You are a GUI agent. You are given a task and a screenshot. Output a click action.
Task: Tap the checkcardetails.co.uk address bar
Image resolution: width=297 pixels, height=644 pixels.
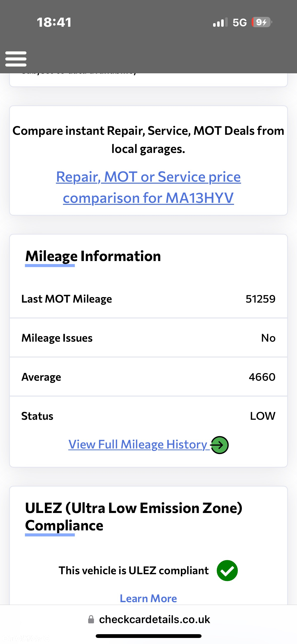149,619
